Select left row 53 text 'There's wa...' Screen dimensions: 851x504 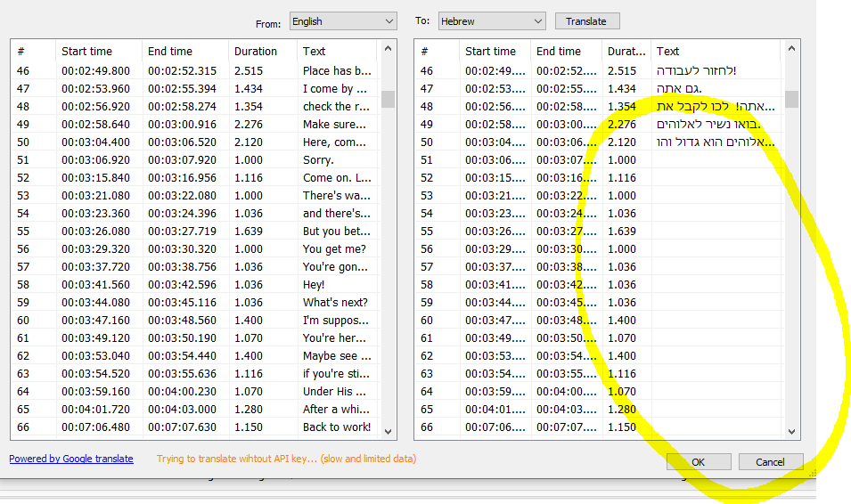(x=337, y=195)
